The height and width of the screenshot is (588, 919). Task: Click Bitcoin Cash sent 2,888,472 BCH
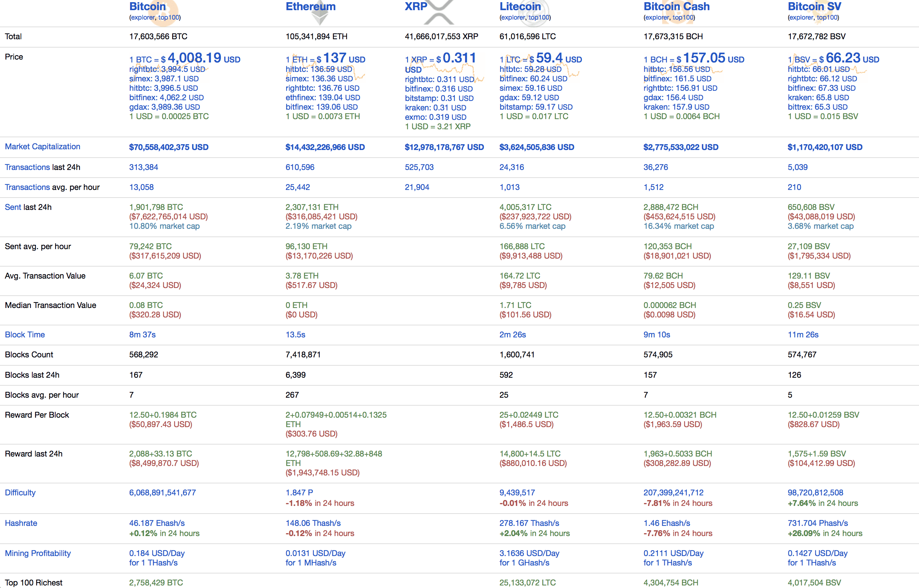671,207
